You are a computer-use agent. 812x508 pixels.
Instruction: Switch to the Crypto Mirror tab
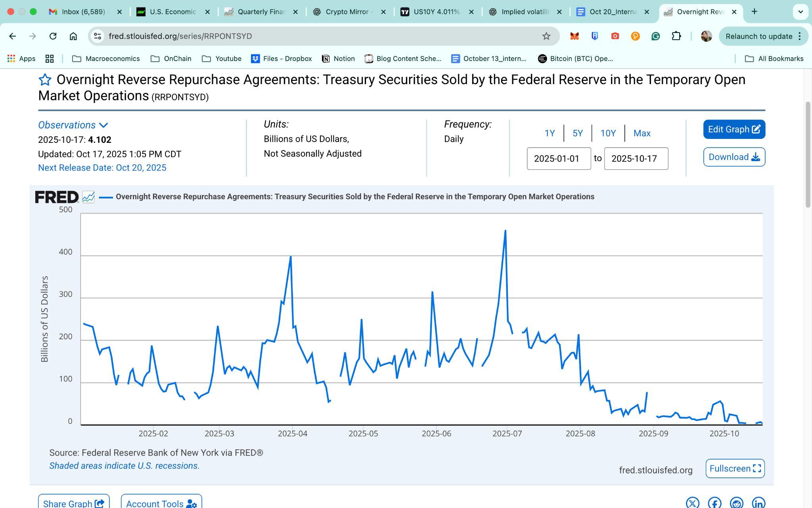click(x=349, y=12)
